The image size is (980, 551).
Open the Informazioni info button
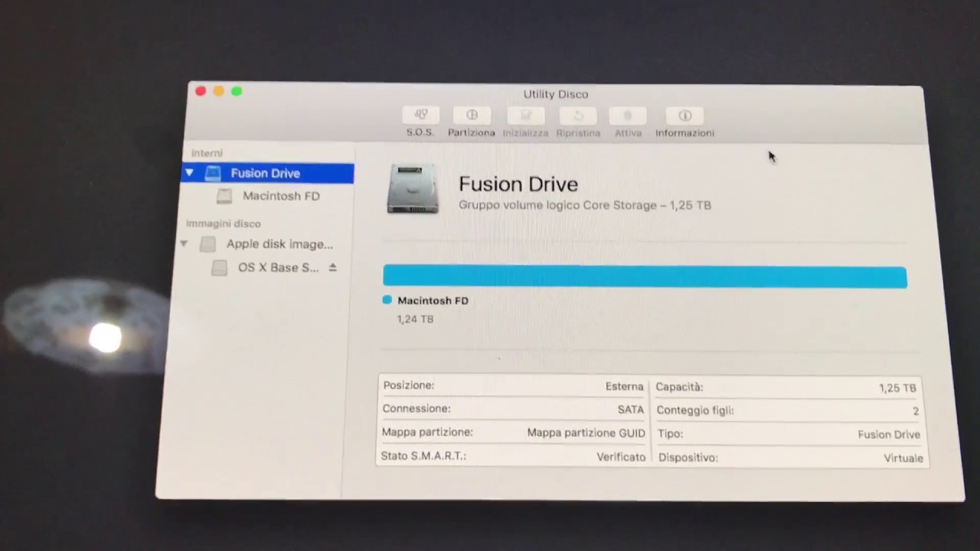point(684,116)
